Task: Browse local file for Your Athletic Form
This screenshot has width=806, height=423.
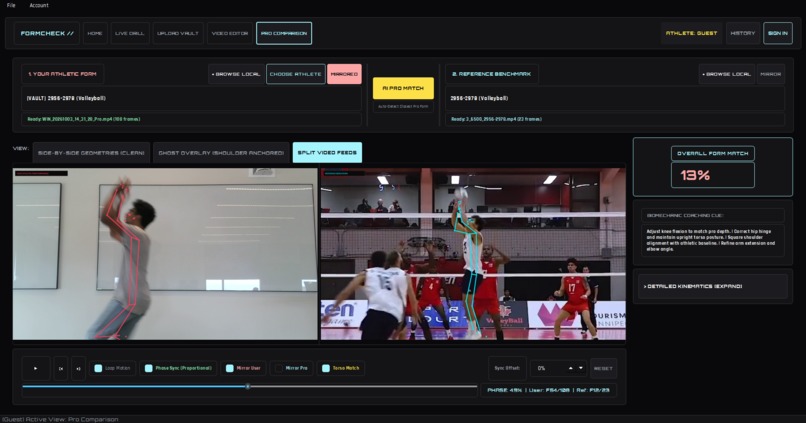Action: (x=236, y=74)
